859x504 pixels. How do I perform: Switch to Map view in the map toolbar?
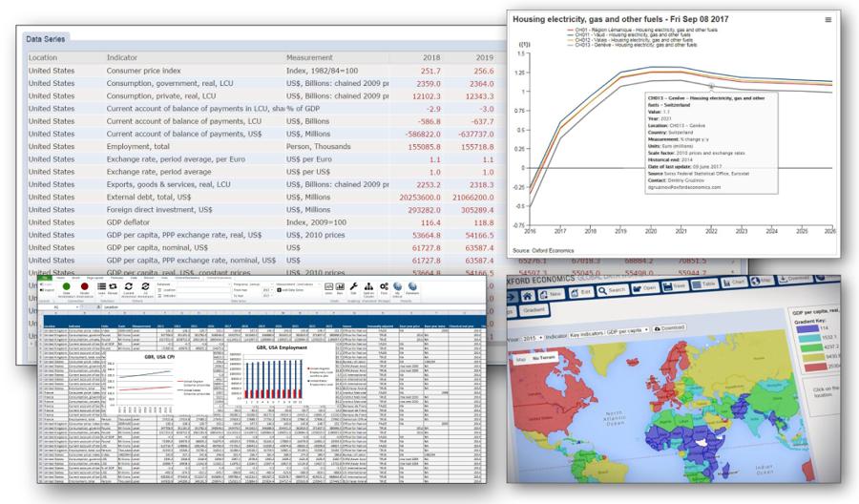pos(762,281)
